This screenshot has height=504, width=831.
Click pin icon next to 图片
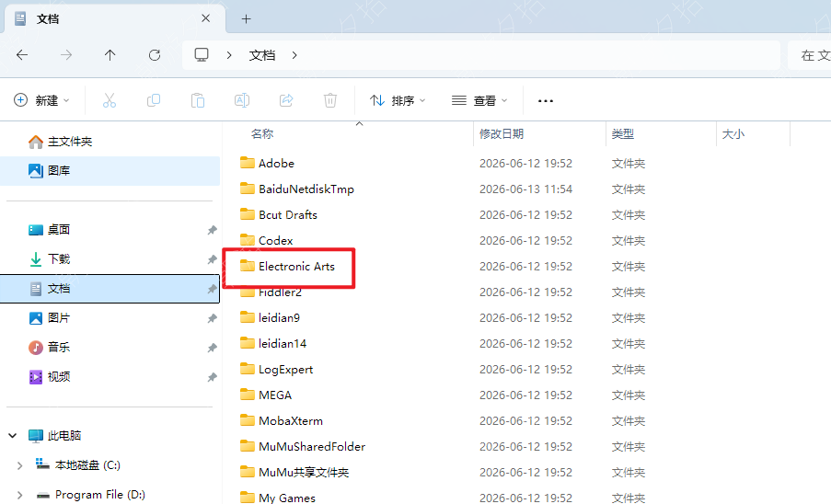click(x=212, y=318)
